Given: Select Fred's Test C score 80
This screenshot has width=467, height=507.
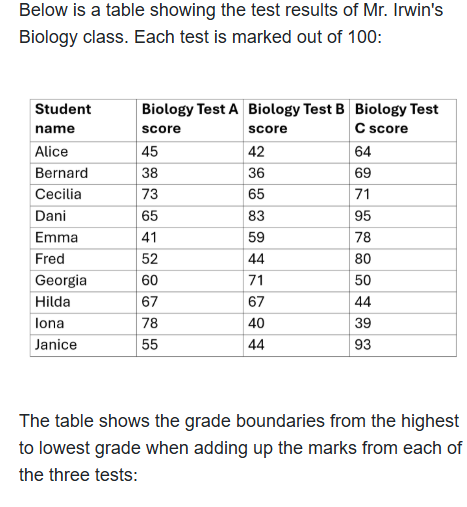Looking at the screenshot, I should (403, 260).
